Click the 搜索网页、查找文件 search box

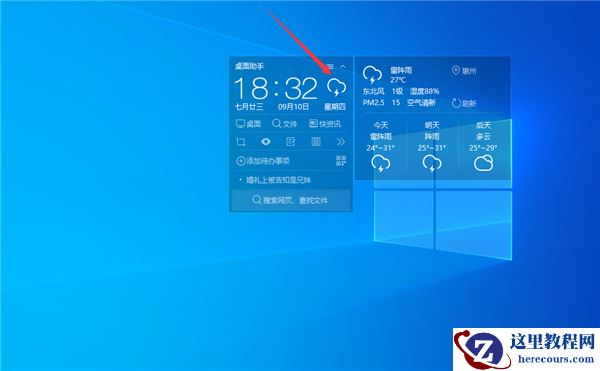(x=291, y=200)
